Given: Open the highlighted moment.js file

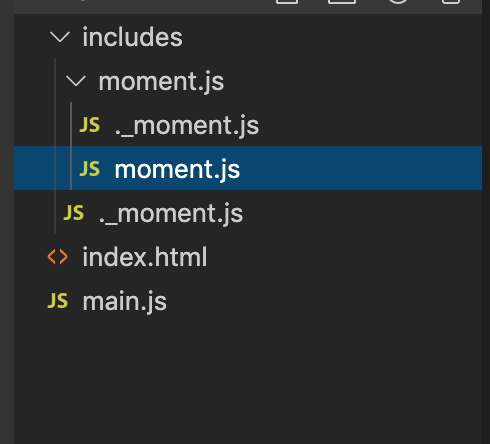Looking at the screenshot, I should pos(177,169).
